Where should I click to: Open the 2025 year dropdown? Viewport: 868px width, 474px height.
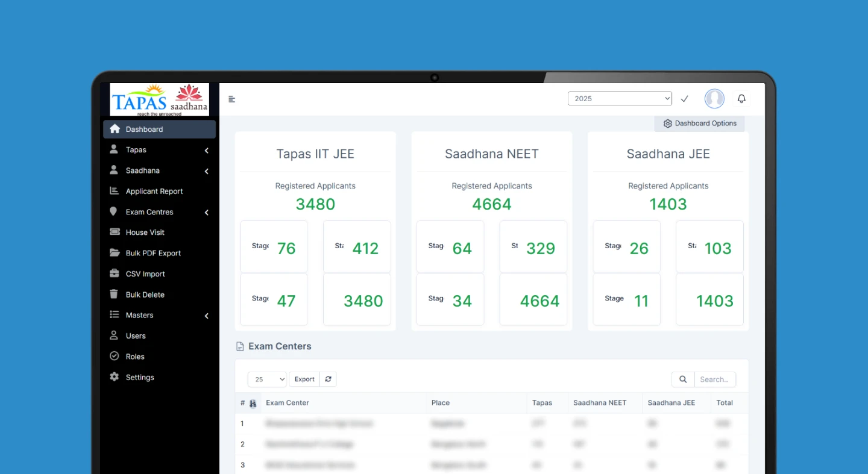[619, 99]
